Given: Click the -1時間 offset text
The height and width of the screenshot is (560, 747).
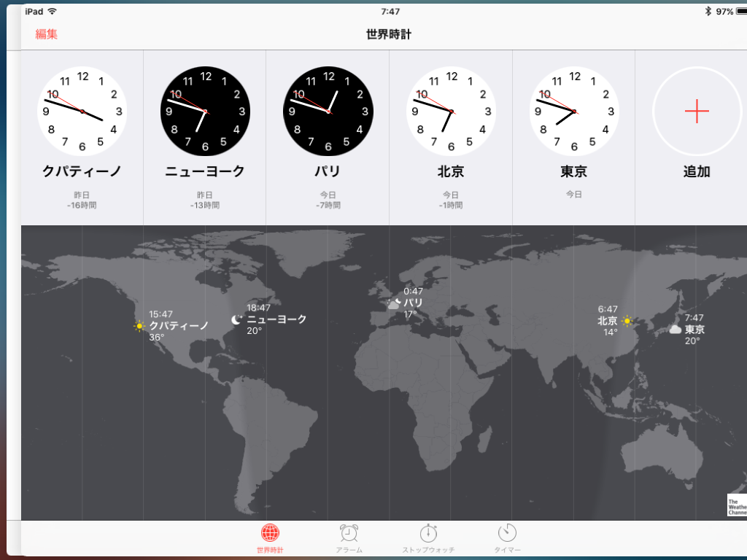Looking at the screenshot, I should [x=451, y=205].
